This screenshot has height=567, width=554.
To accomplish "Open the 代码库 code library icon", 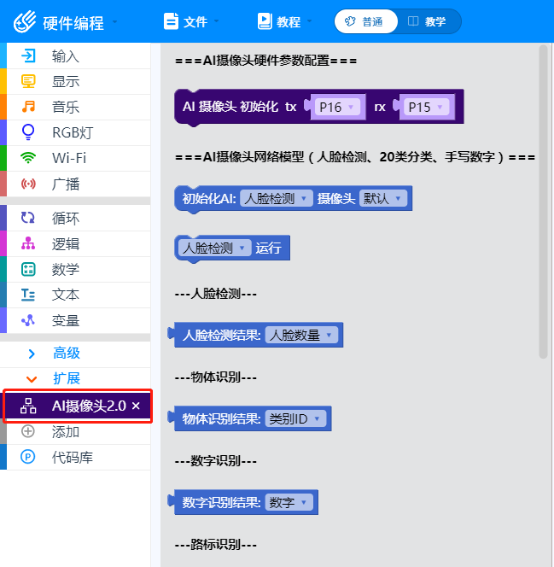I will (28, 457).
